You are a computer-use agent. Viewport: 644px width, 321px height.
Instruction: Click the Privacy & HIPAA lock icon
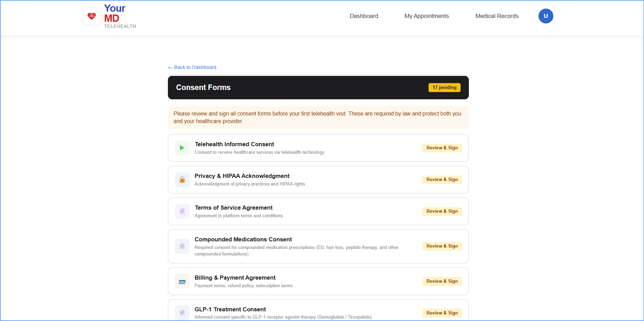tap(182, 180)
